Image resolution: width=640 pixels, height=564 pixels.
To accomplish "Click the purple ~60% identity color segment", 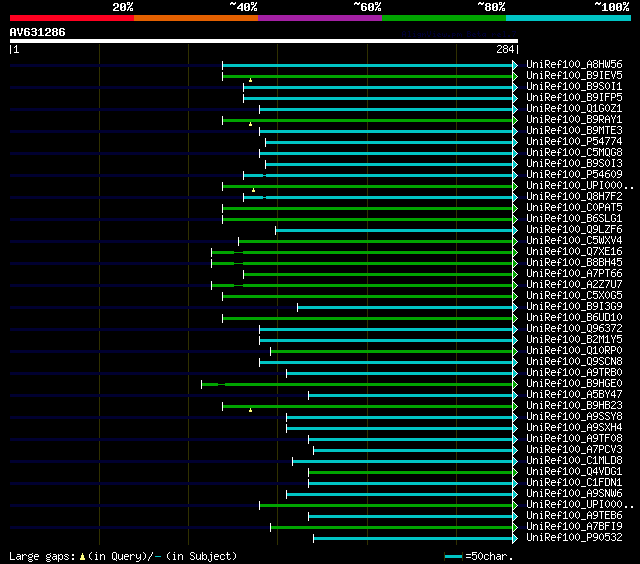I will [x=320, y=18].
